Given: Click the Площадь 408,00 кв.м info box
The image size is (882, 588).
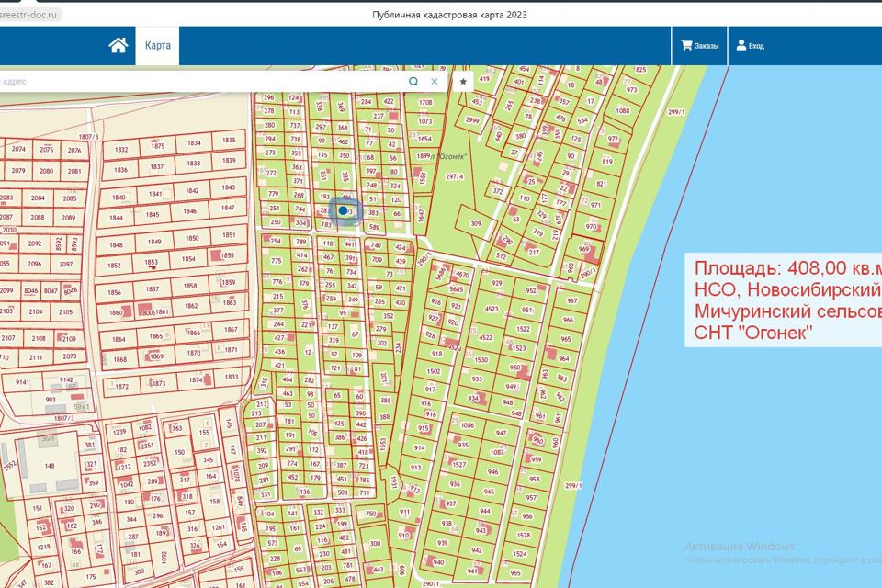Looking at the screenshot, I should [x=783, y=300].
